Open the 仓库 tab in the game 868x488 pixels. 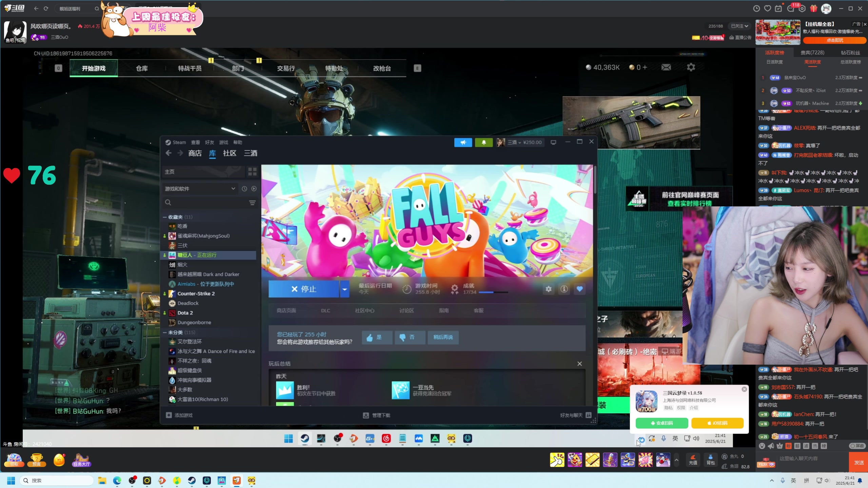tap(142, 68)
